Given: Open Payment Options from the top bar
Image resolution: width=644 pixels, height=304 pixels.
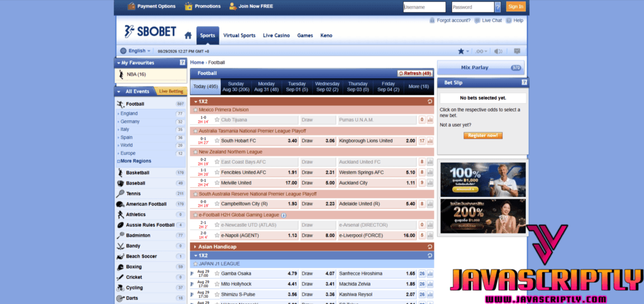Looking at the screenshot, I should point(152,6).
